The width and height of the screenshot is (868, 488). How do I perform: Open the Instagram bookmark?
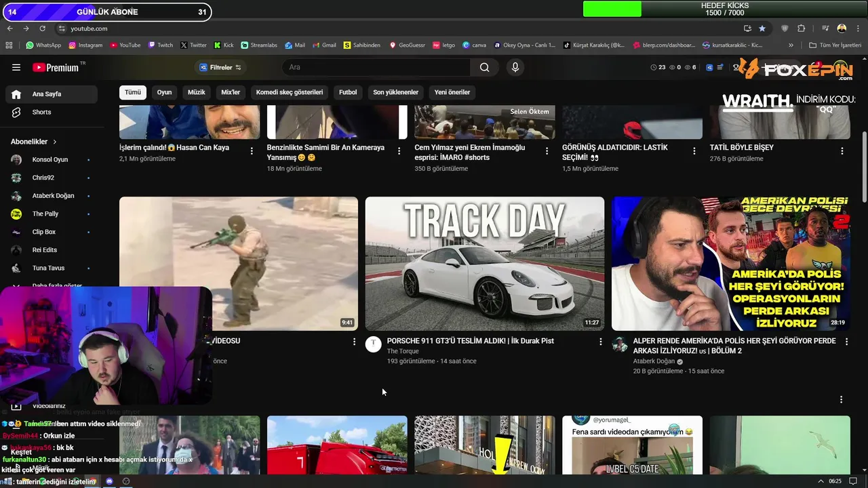[85, 45]
